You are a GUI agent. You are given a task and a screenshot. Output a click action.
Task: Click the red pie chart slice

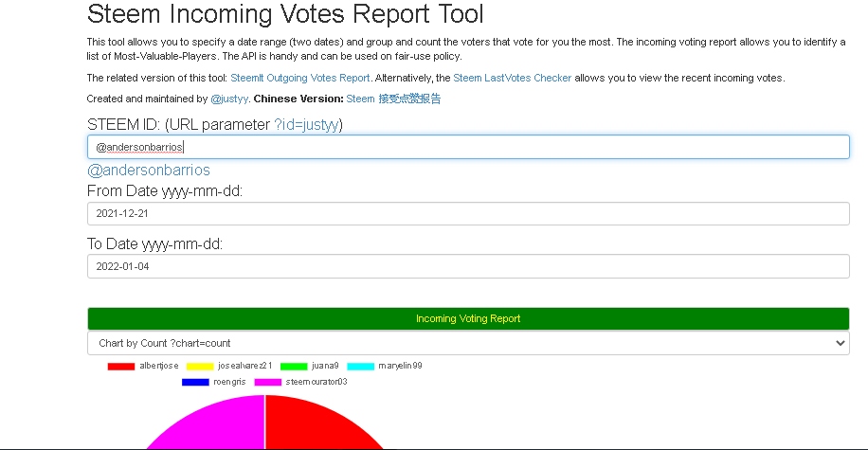click(x=316, y=426)
